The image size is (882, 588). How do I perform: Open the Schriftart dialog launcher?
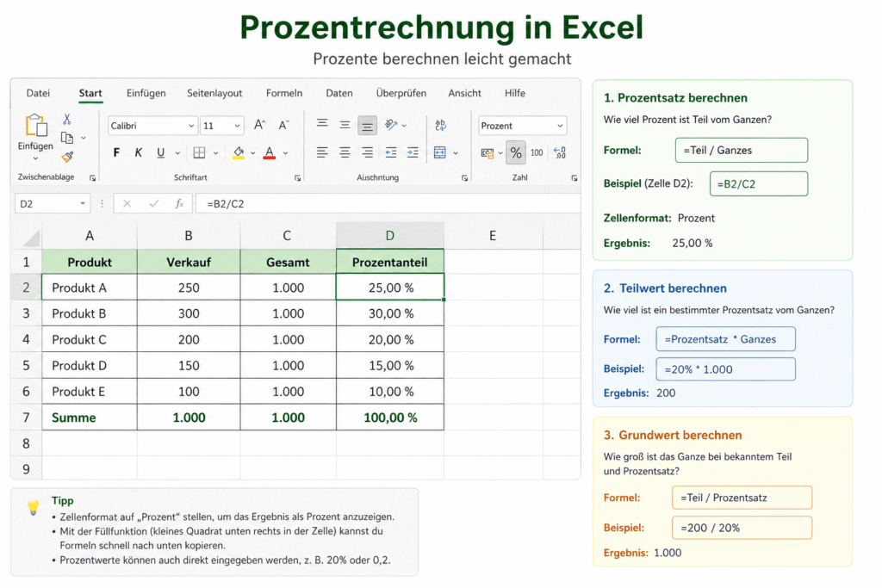click(297, 178)
